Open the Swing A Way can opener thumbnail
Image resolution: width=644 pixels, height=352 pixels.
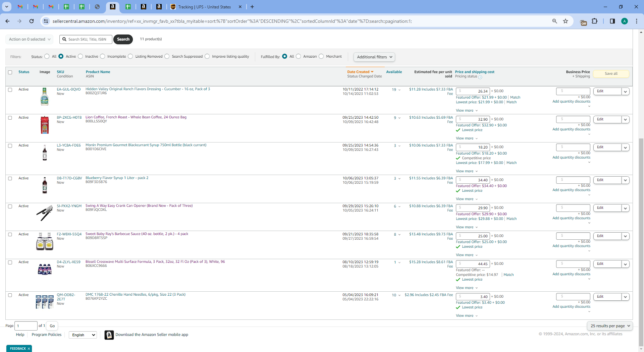tap(45, 213)
